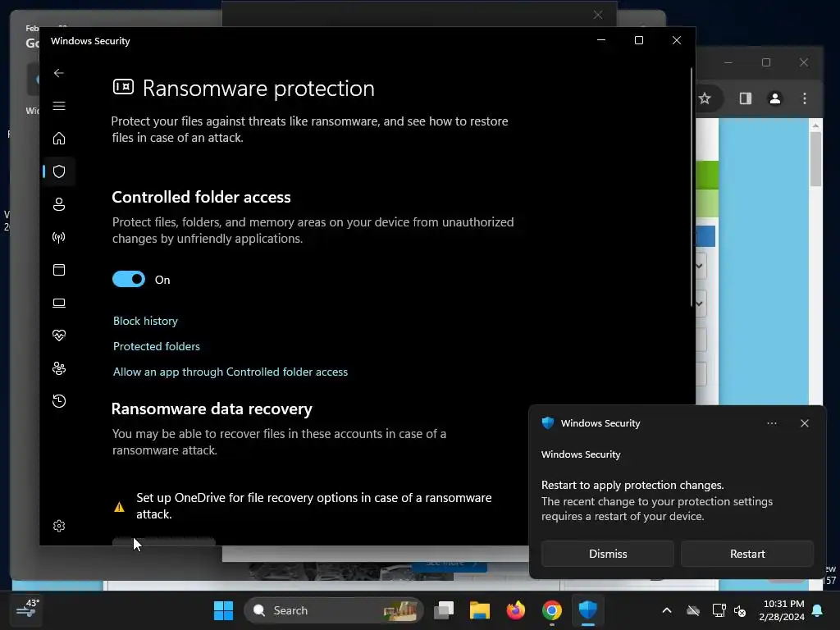Click Windows Security shield on taskbar
This screenshot has height=630, width=840.
587,610
